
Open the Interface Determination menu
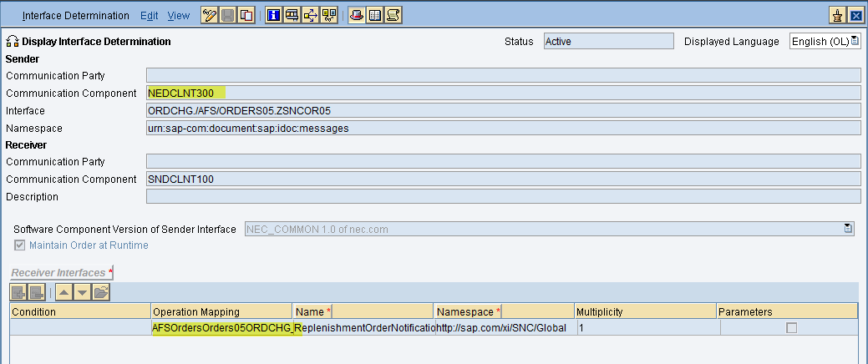(75, 16)
